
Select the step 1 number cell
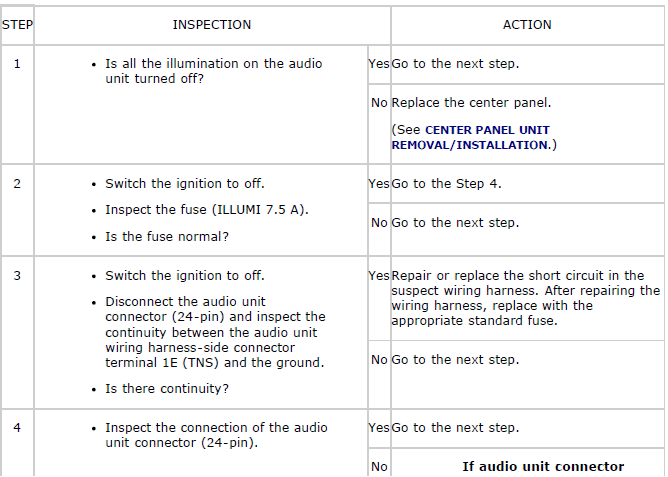[x=17, y=63]
